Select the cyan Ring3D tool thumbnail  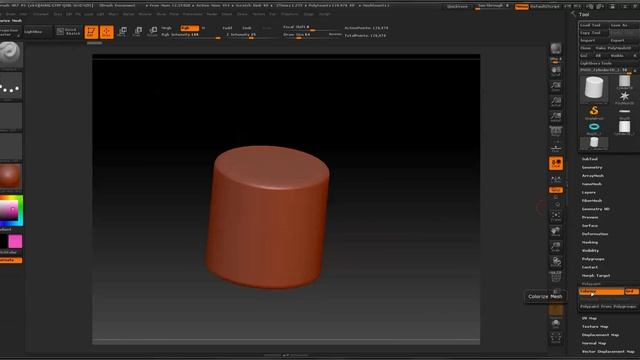pyautogui.click(x=594, y=127)
